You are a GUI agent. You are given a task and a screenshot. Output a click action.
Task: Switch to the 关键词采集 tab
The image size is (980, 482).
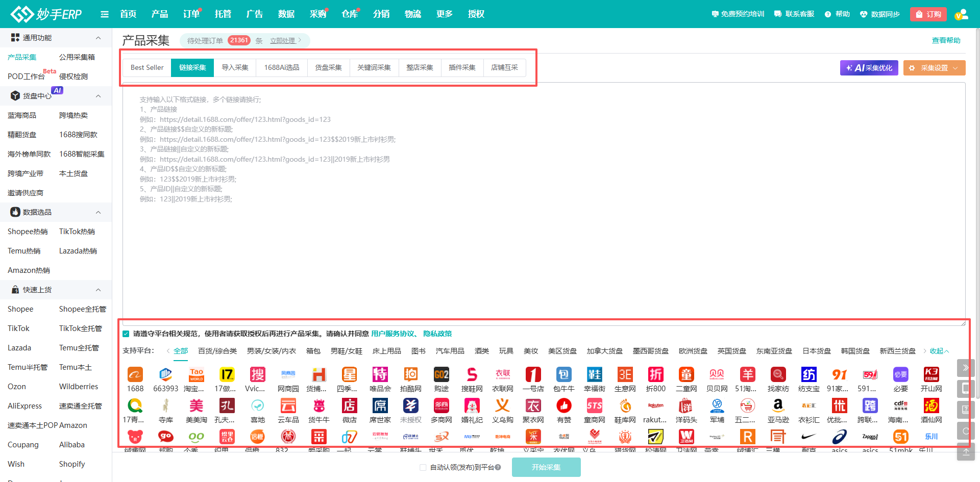[x=374, y=67]
